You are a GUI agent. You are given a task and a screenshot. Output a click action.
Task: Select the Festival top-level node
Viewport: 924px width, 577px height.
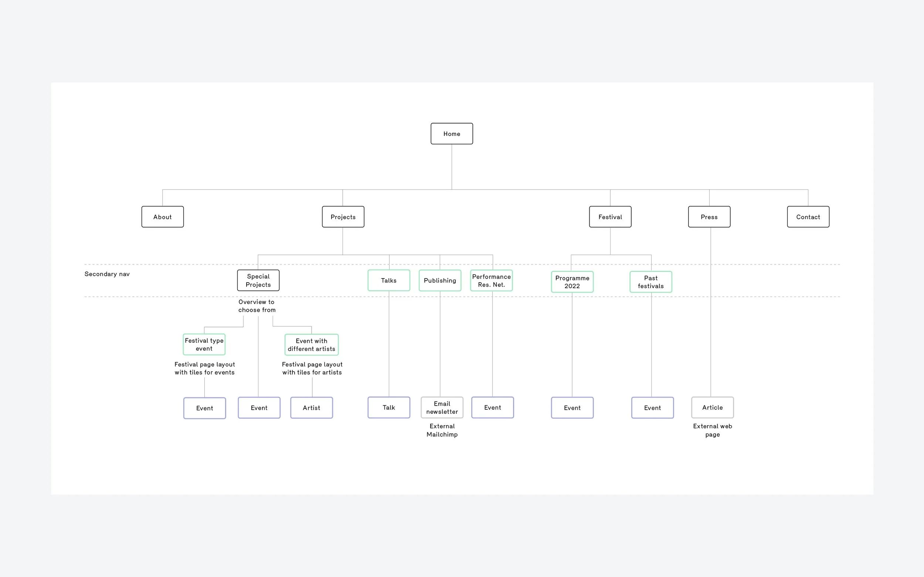pos(610,217)
